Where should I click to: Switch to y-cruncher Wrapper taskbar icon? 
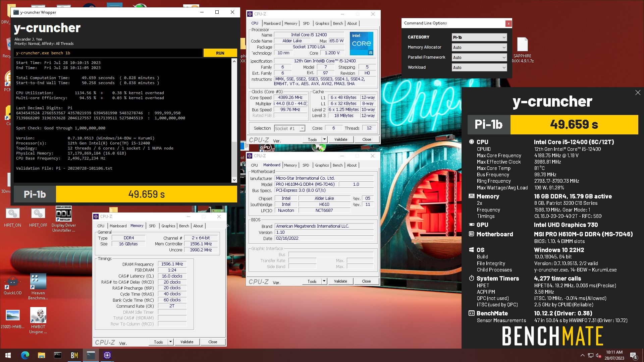tap(91, 355)
